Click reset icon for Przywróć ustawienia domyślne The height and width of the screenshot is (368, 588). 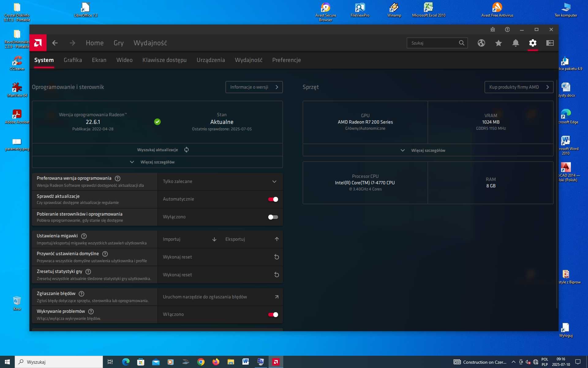pos(277,257)
